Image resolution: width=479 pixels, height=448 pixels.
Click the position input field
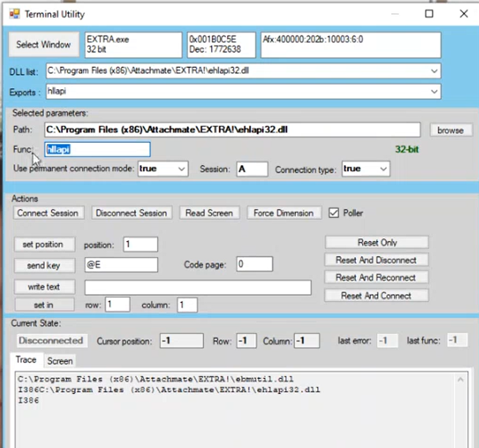coord(141,245)
